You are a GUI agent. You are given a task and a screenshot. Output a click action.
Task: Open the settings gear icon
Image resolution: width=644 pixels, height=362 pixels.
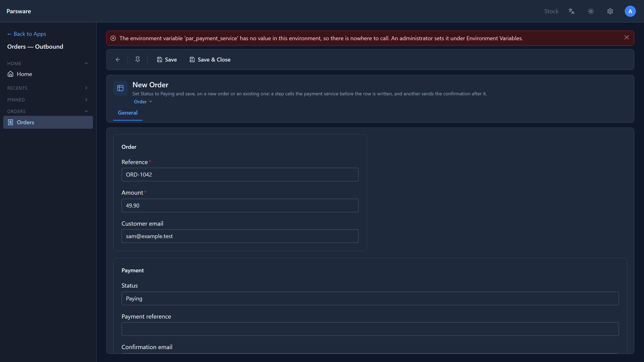pyautogui.click(x=610, y=11)
